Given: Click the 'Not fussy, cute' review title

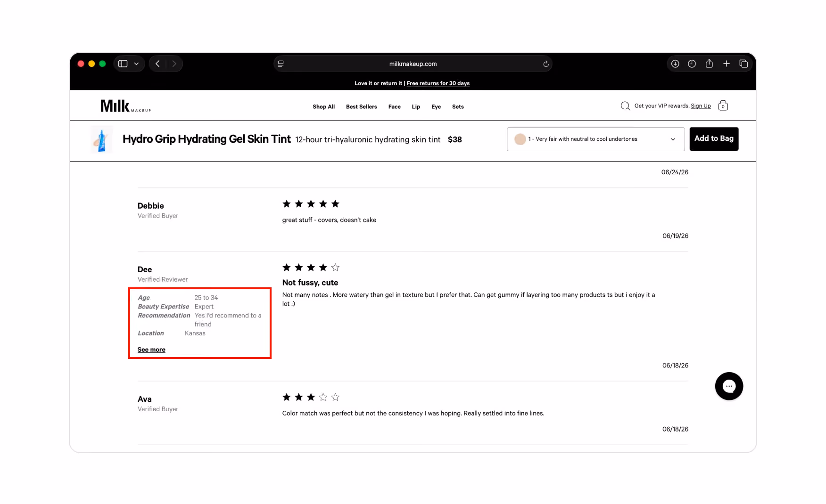Looking at the screenshot, I should click(x=310, y=283).
